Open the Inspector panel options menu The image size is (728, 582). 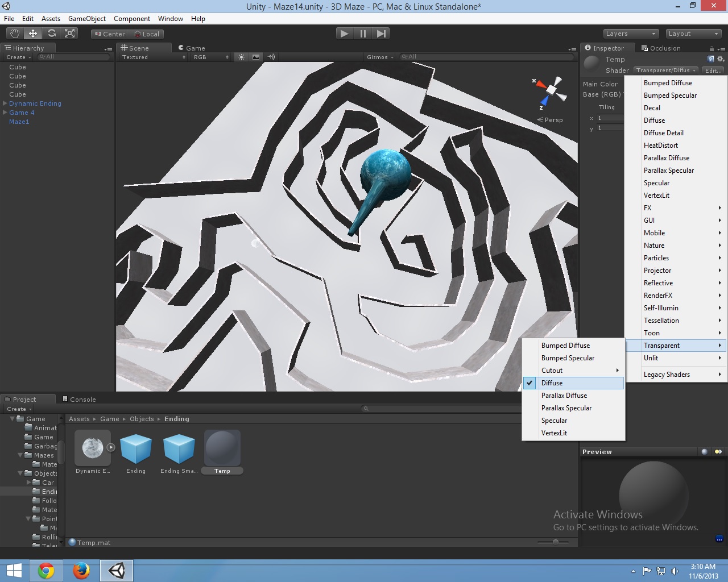tap(721, 49)
